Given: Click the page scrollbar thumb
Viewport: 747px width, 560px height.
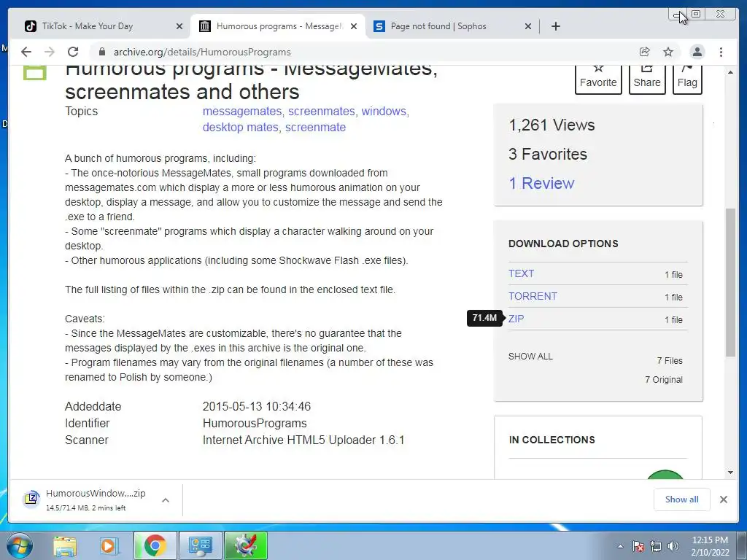Looking at the screenshot, I should point(730,282).
